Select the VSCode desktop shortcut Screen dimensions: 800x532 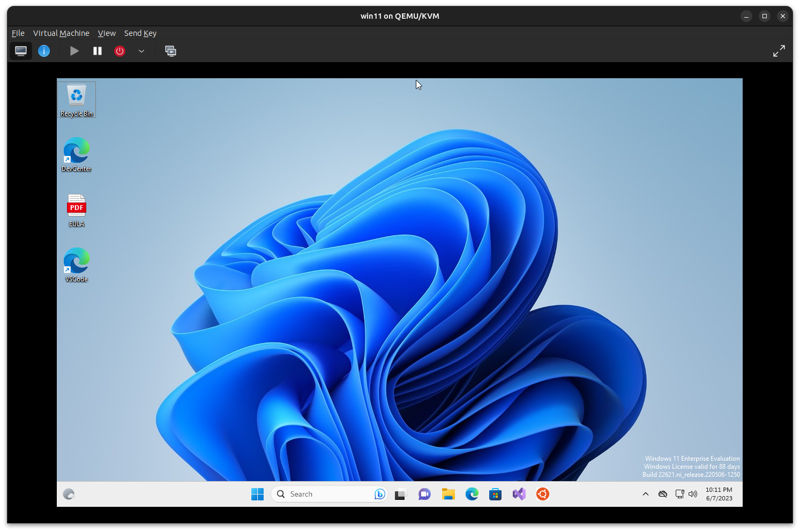click(77, 265)
